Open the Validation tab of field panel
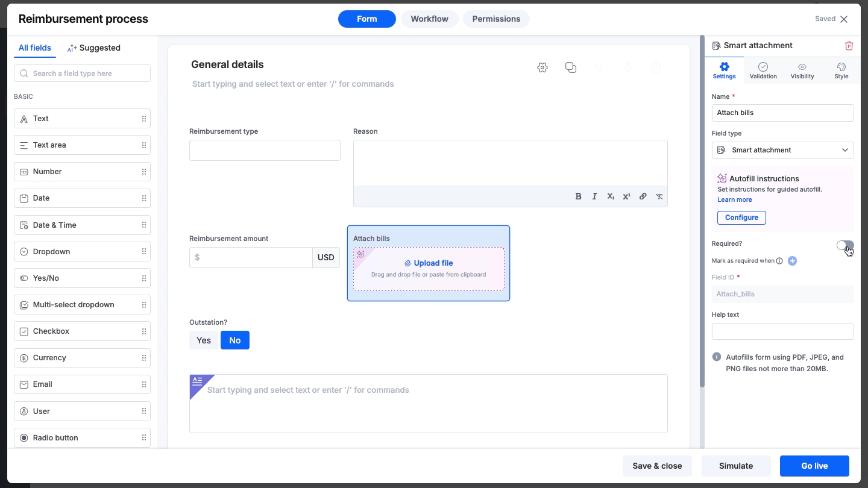868x488 pixels. click(763, 70)
